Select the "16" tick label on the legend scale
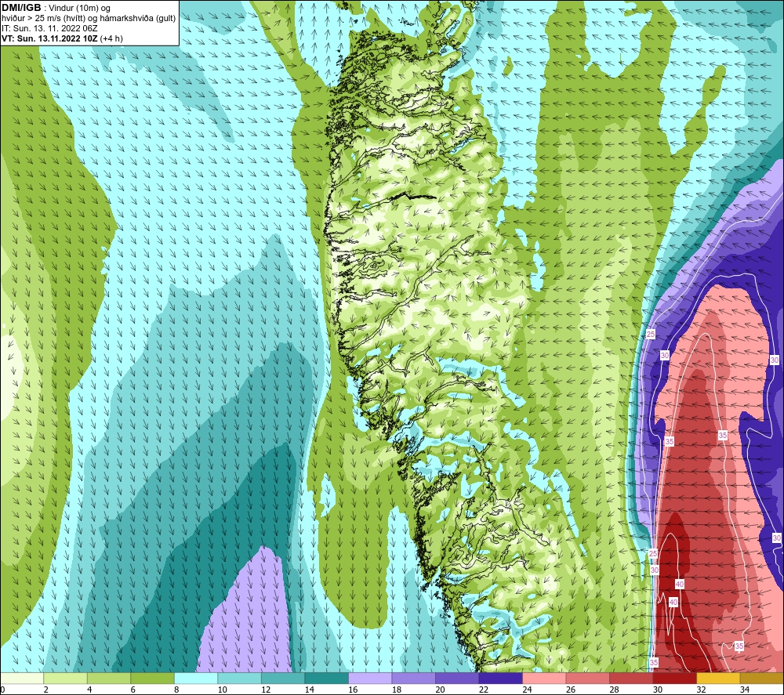The width and height of the screenshot is (784, 695). [353, 690]
